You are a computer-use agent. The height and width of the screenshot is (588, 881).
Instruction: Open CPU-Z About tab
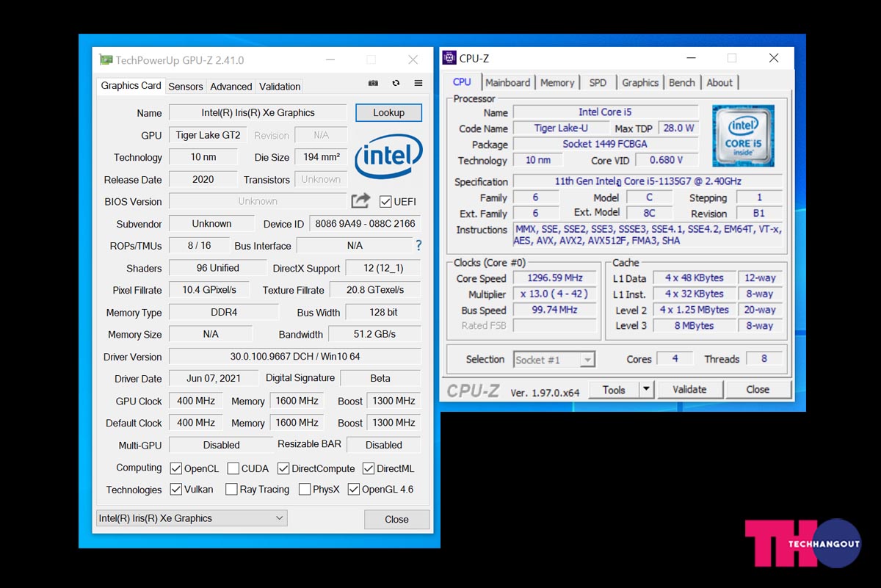coord(719,83)
